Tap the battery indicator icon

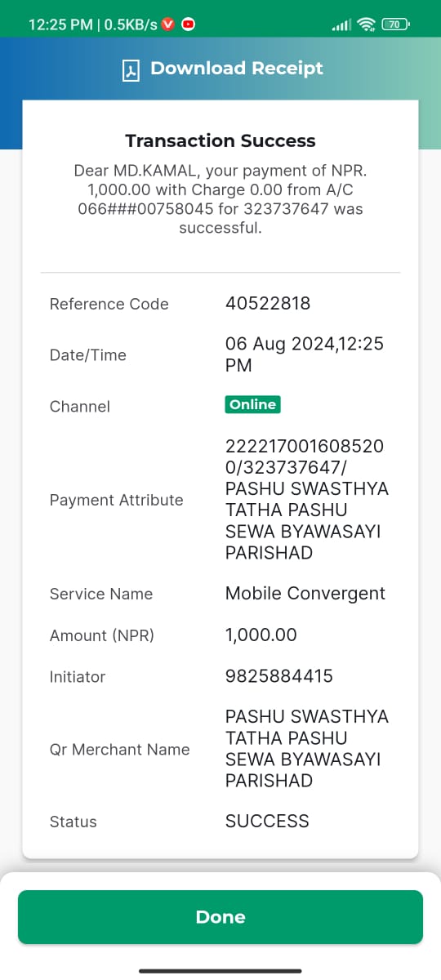[395, 24]
